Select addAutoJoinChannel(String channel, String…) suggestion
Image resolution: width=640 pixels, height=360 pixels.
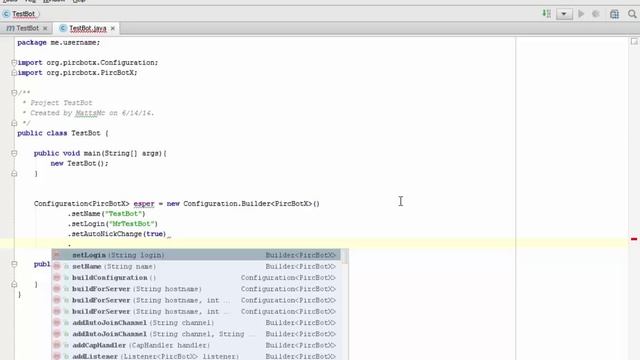coord(196,334)
